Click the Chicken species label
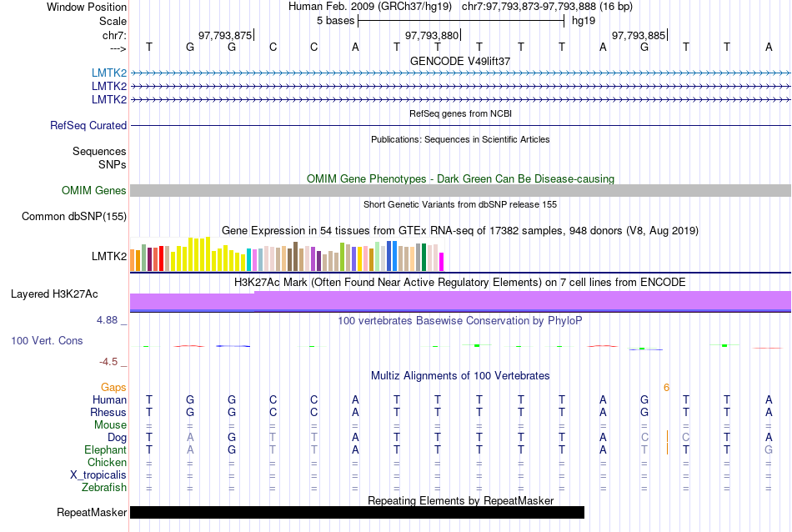 pyautogui.click(x=107, y=462)
